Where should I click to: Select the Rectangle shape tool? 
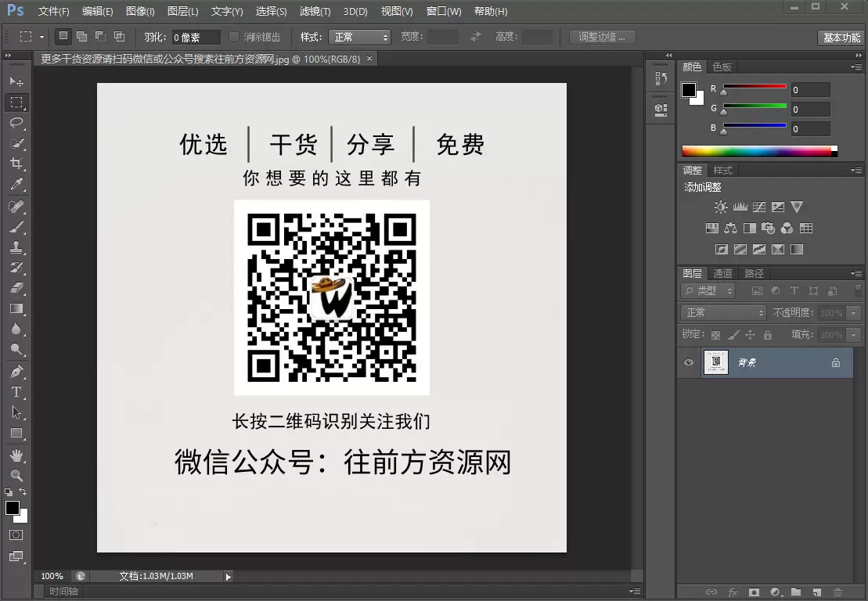coord(16,434)
